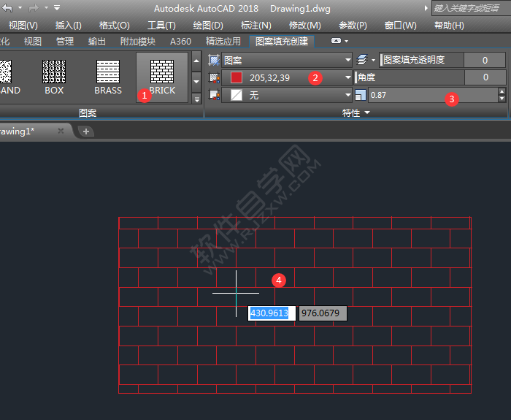This screenshot has width=511, height=420.
Task: Click the background color icon
Action: click(x=214, y=95)
